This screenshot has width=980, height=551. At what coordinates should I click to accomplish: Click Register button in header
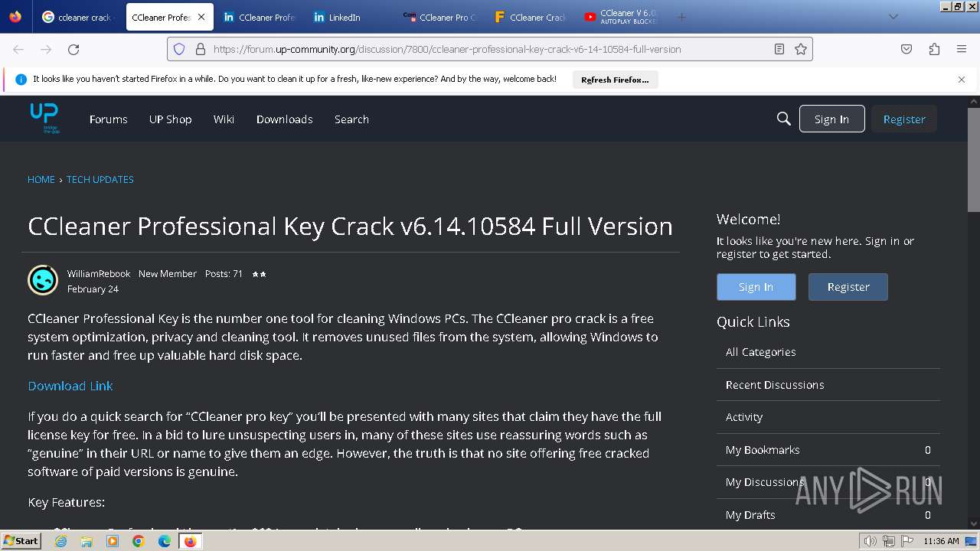coord(904,119)
